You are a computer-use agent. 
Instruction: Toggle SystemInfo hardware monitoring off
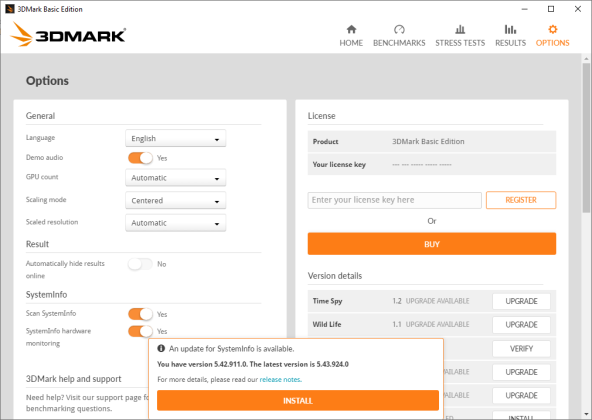[x=140, y=331]
